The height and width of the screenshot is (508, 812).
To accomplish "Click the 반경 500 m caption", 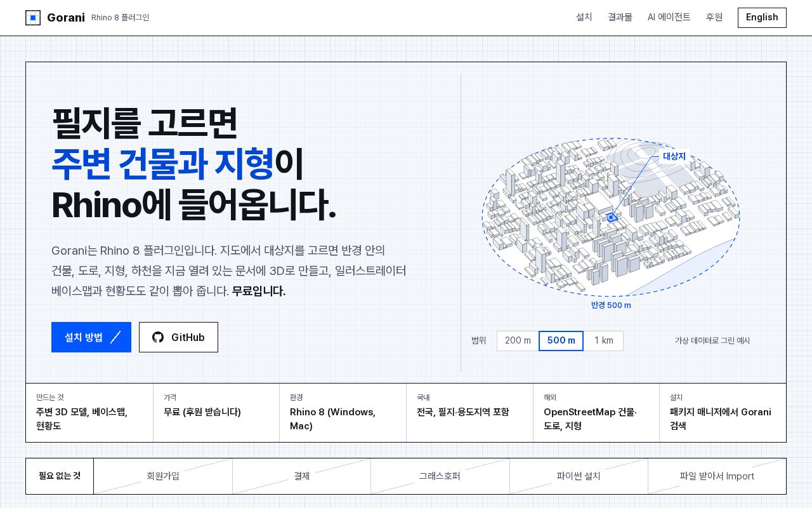I will point(611,305).
